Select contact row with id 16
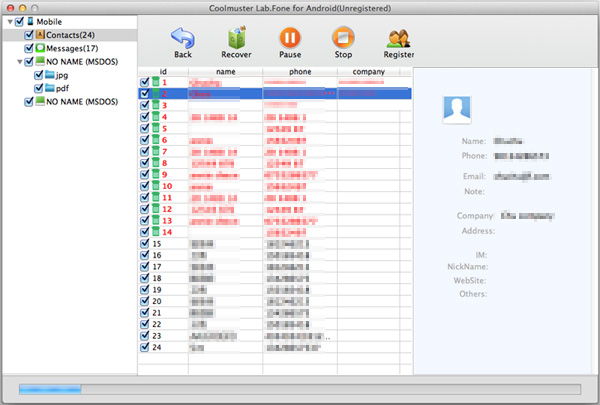The height and width of the screenshot is (405, 600). pos(275,255)
